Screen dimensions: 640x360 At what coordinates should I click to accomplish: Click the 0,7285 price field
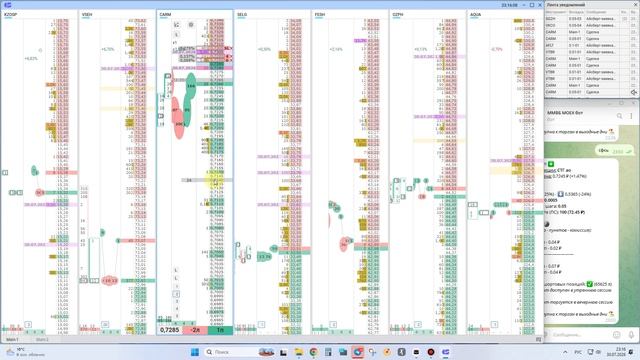coord(170,330)
